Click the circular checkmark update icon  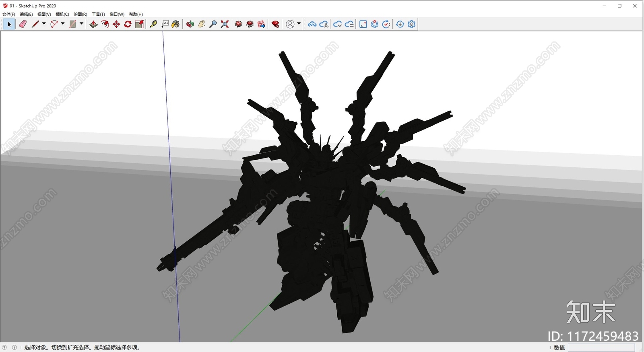pyautogui.click(x=386, y=24)
